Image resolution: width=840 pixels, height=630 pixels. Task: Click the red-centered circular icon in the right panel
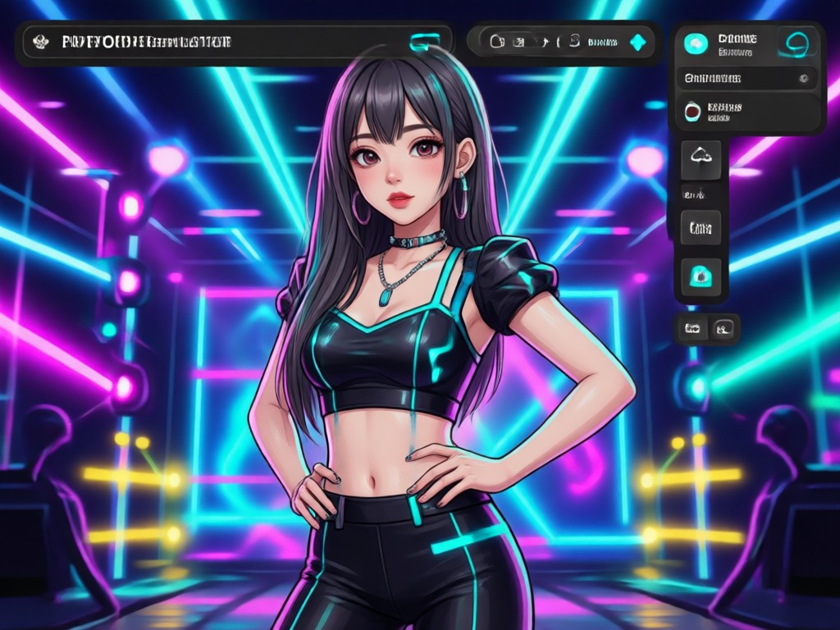click(x=692, y=112)
